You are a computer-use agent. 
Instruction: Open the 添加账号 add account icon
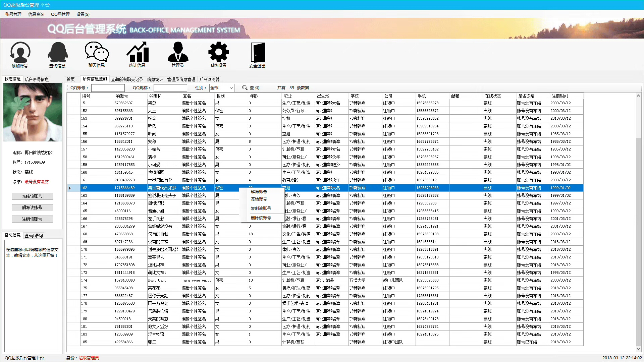pyautogui.click(x=20, y=54)
